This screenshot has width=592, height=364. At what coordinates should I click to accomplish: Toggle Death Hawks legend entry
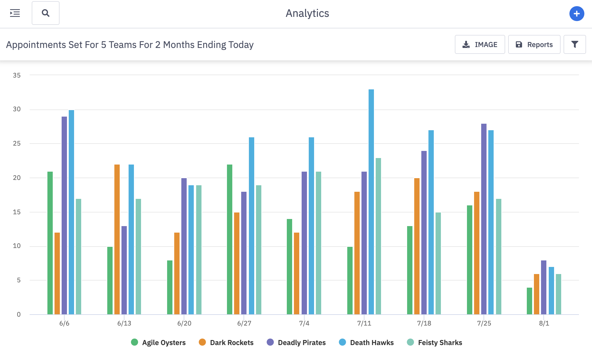click(x=372, y=343)
